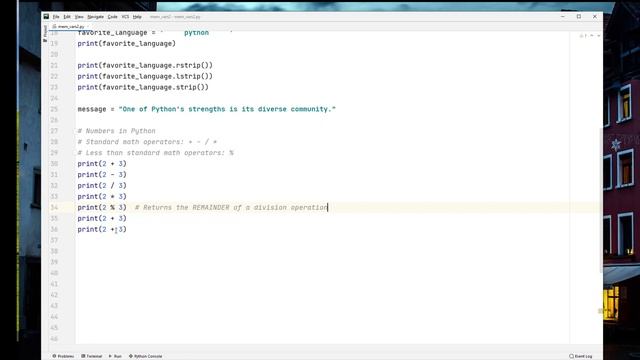
Task: Click on 'print(favorite_language.rstrip())' line
Action: [145, 65]
